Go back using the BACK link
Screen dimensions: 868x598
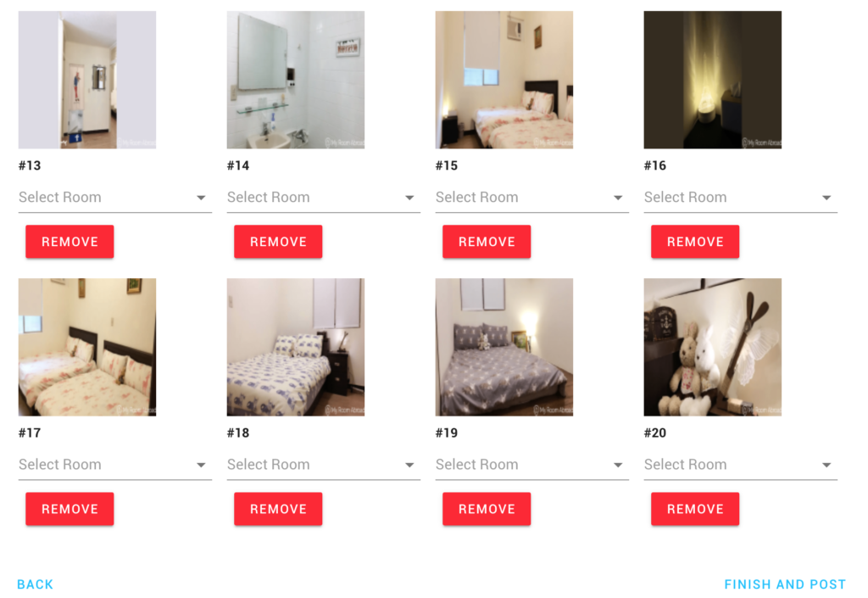click(x=36, y=584)
